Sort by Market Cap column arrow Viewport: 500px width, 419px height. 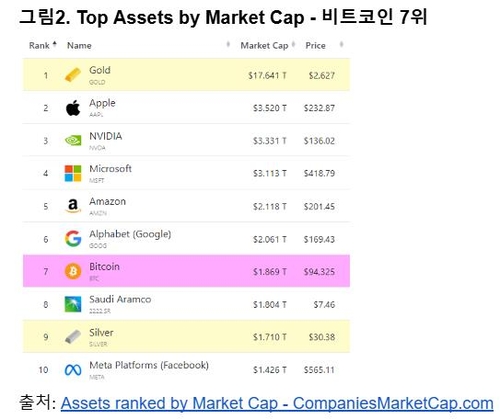pyautogui.click(x=294, y=45)
